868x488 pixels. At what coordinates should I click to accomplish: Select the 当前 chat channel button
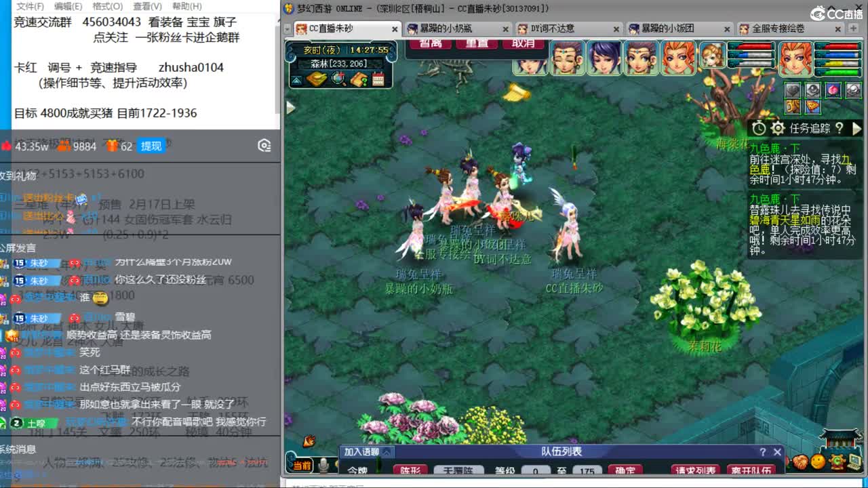click(302, 465)
